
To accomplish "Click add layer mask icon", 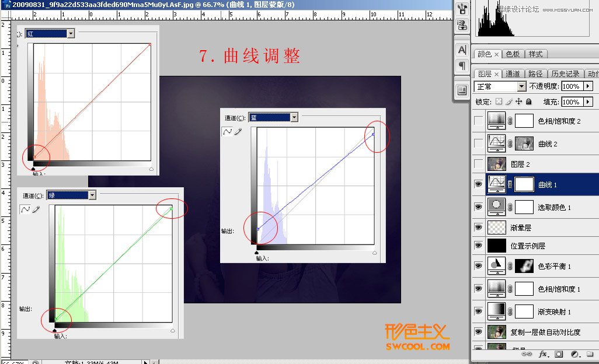I will pos(559,354).
